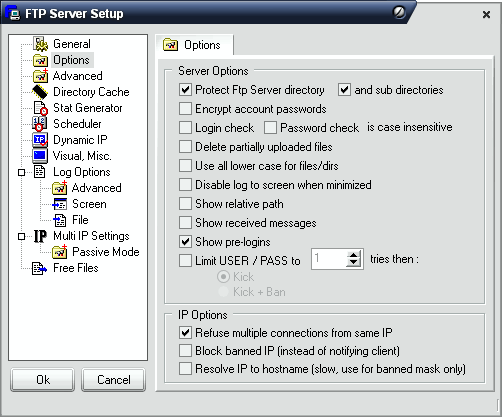This screenshot has width=502, height=417.
Task: Select the Passive Mode folder icon
Action: pyautogui.click(x=60, y=252)
